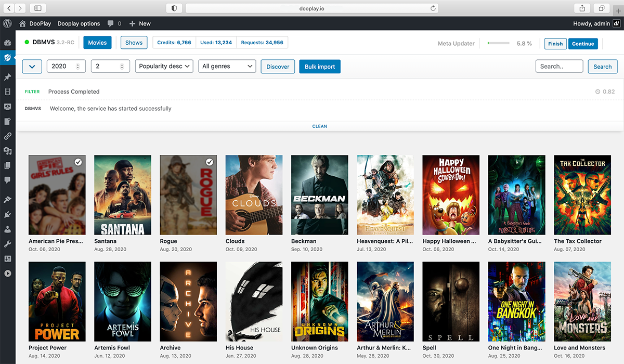This screenshot has height=364, width=624.
Task: Open the Appearance paintbrush icon in sidebar
Action: (7, 200)
